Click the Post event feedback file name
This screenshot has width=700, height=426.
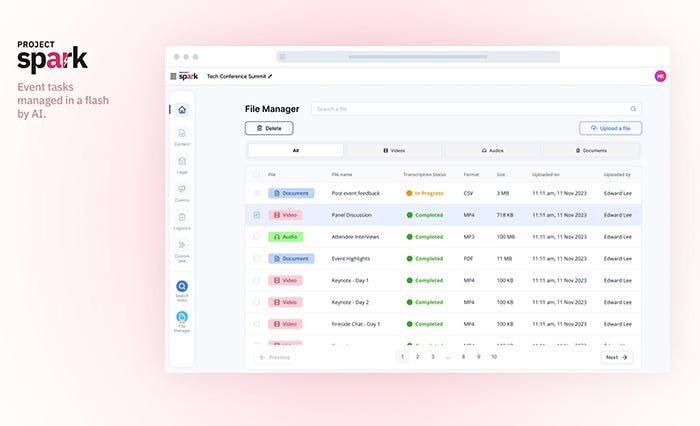click(356, 193)
